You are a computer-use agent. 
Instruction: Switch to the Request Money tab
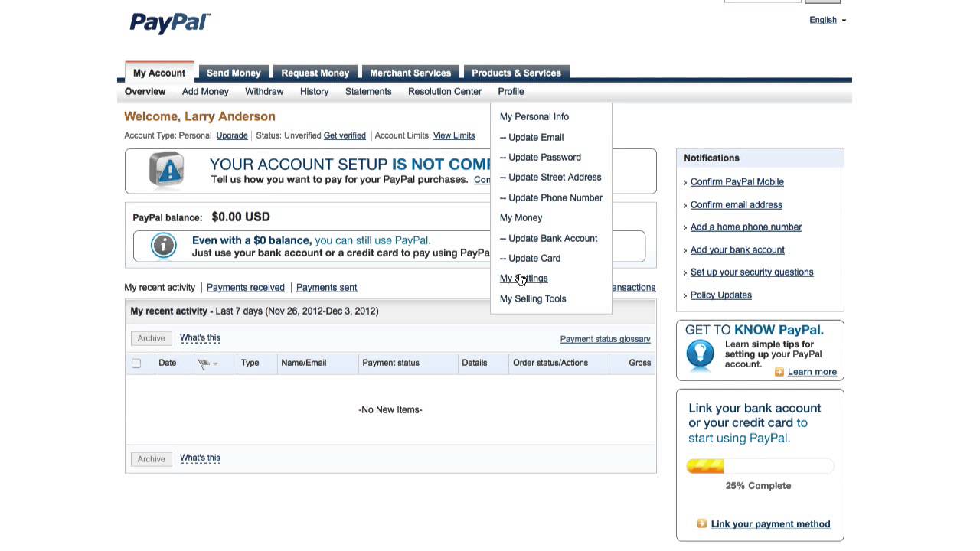coord(315,73)
